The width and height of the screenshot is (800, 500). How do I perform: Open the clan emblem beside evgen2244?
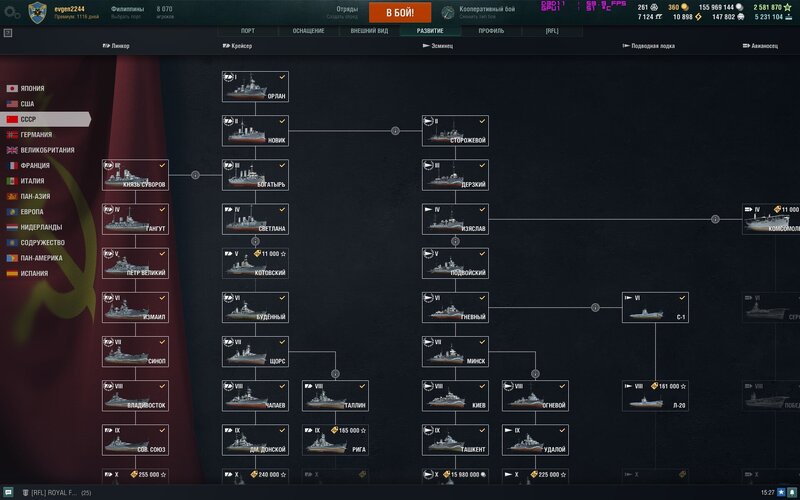click(37, 12)
